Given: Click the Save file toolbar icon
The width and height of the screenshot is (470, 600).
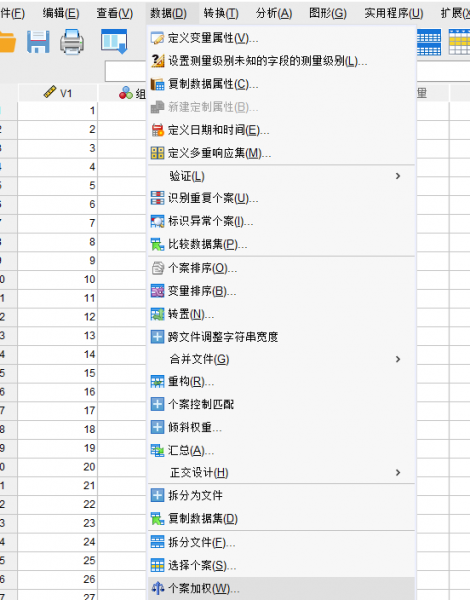Looking at the screenshot, I should (38, 42).
